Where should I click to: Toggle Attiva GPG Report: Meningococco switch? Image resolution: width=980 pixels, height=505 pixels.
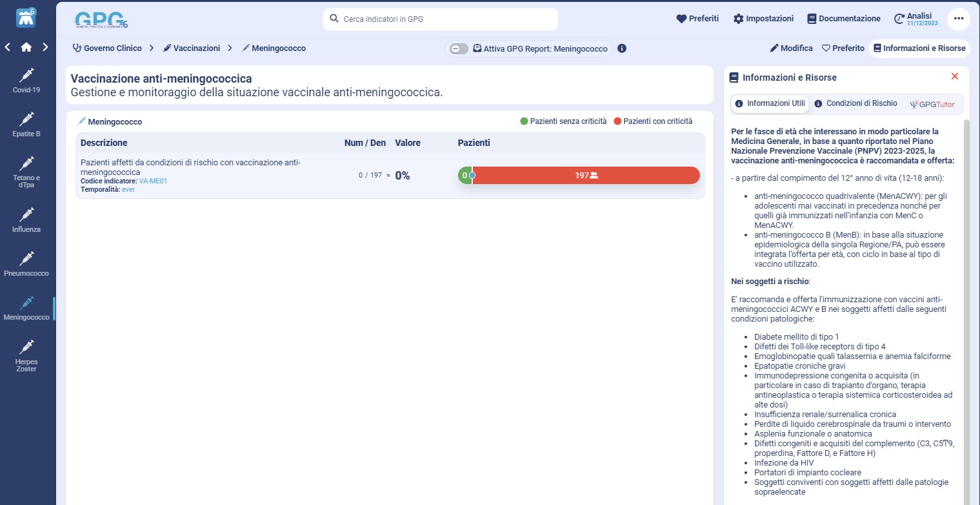coord(459,48)
